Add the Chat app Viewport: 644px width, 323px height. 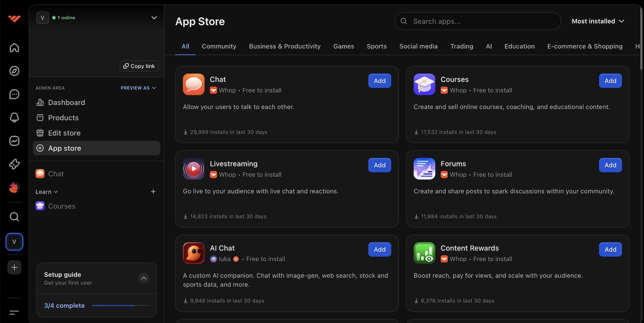tap(380, 81)
